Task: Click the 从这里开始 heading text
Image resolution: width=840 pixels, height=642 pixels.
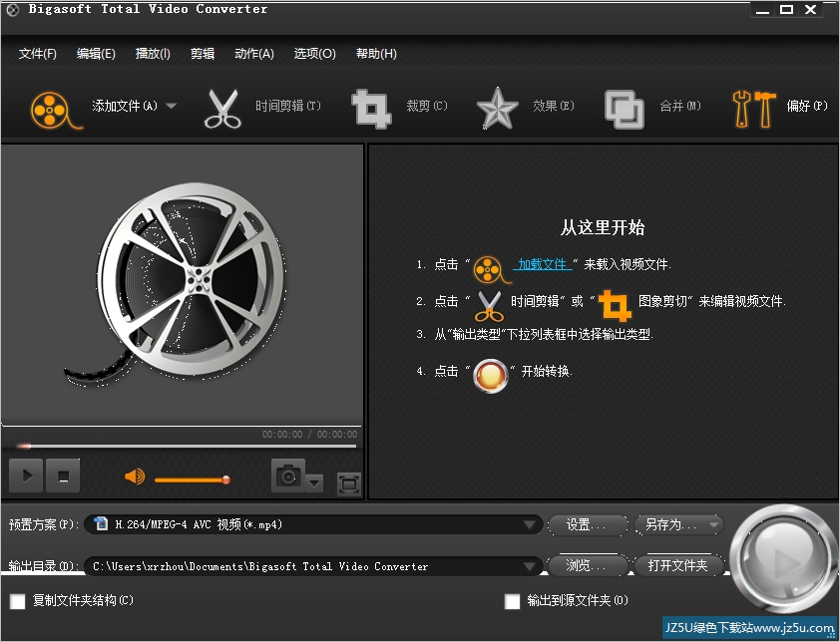Action: [603, 227]
